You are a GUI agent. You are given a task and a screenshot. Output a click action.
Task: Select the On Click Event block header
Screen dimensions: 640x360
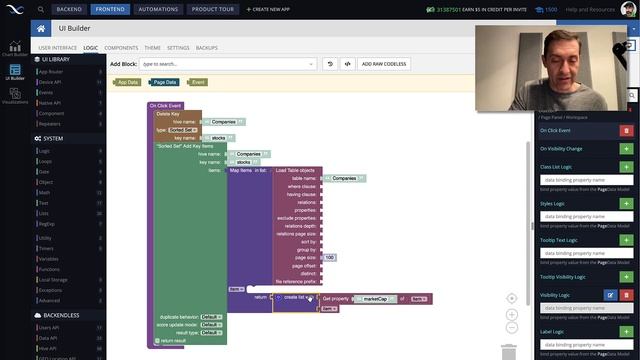165,106
